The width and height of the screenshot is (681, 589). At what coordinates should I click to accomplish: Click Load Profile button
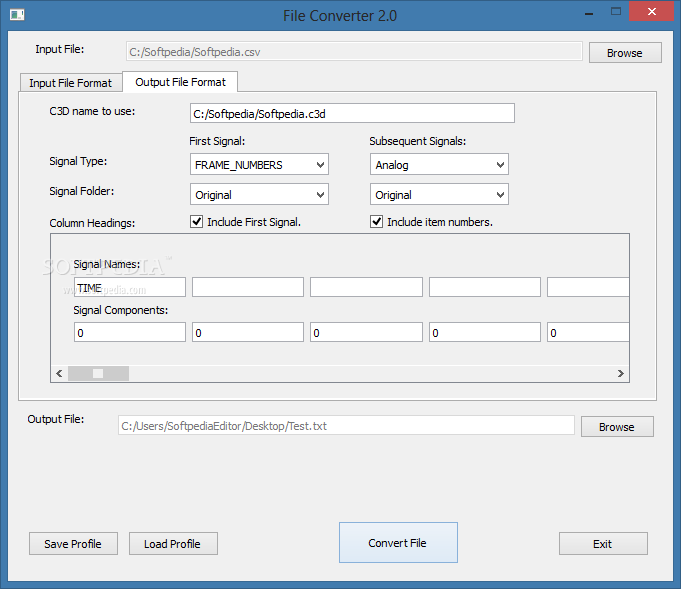tap(173, 544)
